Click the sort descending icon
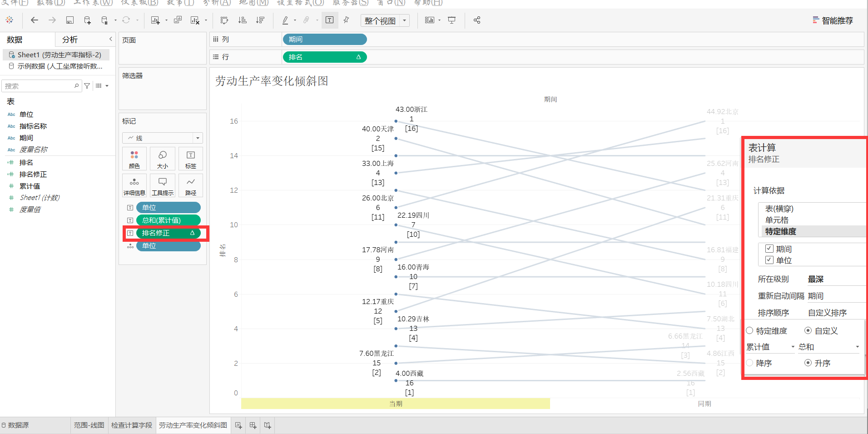 [260, 20]
